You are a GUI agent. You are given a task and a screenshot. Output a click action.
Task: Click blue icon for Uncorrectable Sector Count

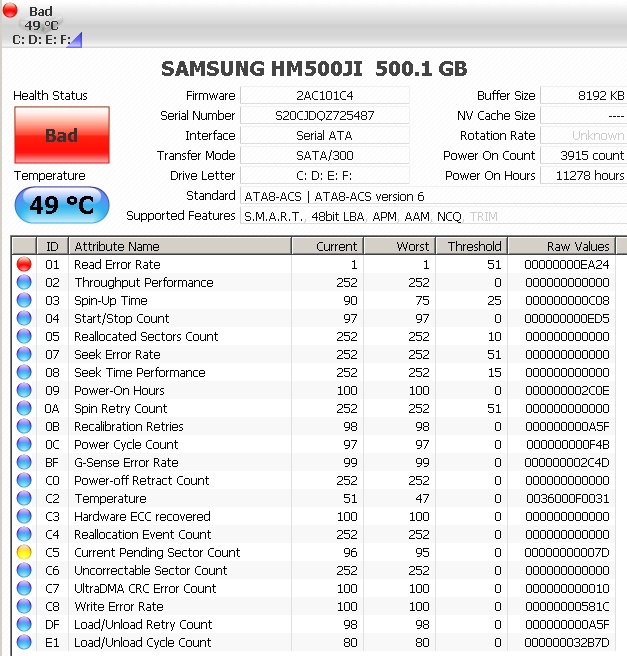(24, 570)
